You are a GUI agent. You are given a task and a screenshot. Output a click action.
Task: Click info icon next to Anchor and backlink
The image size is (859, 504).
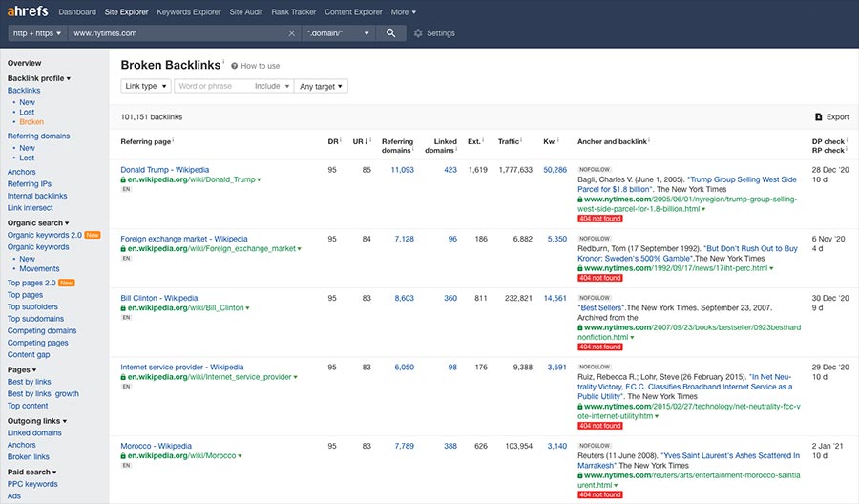(x=649, y=140)
